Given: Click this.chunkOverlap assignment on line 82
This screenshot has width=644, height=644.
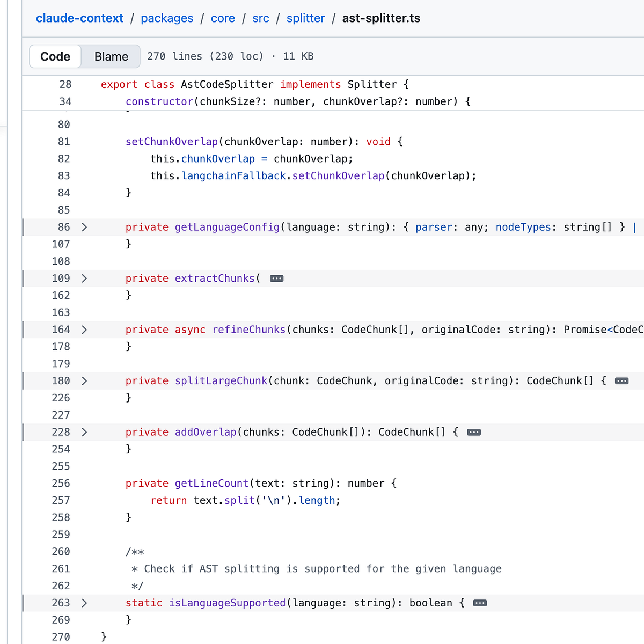Looking at the screenshot, I should click(x=252, y=159).
